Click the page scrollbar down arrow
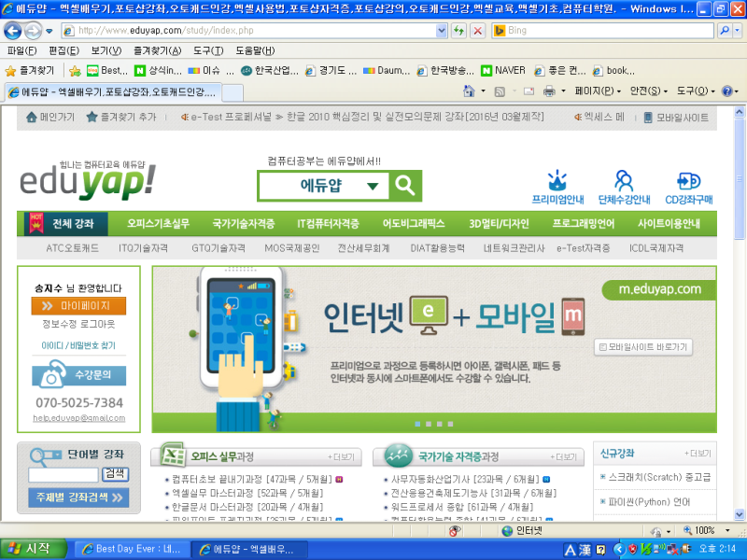The height and width of the screenshot is (560, 747). (x=740, y=515)
